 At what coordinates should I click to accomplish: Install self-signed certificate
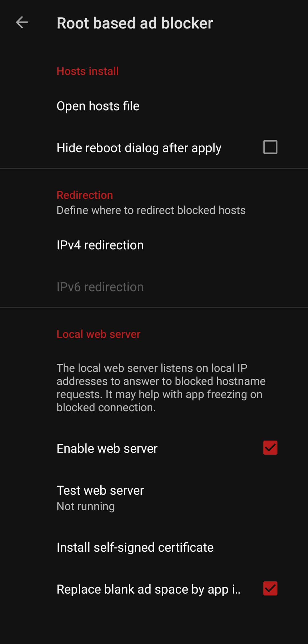pyautogui.click(x=135, y=547)
